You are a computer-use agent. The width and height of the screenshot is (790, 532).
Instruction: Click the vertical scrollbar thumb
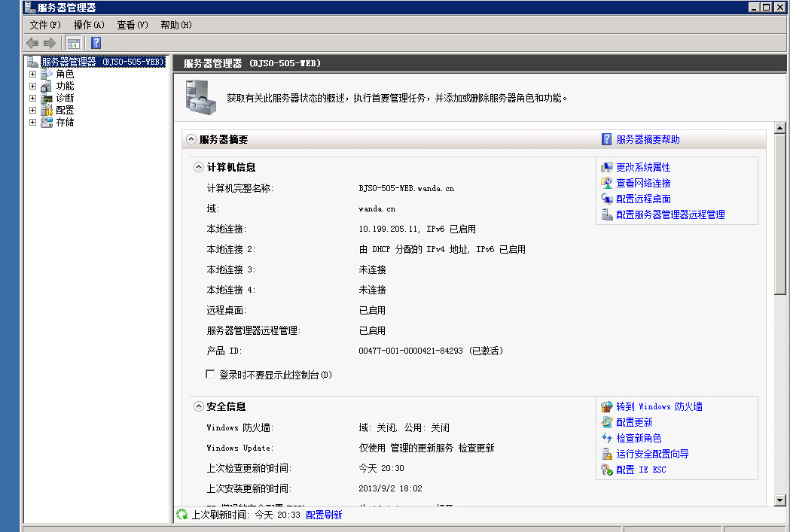click(780, 214)
